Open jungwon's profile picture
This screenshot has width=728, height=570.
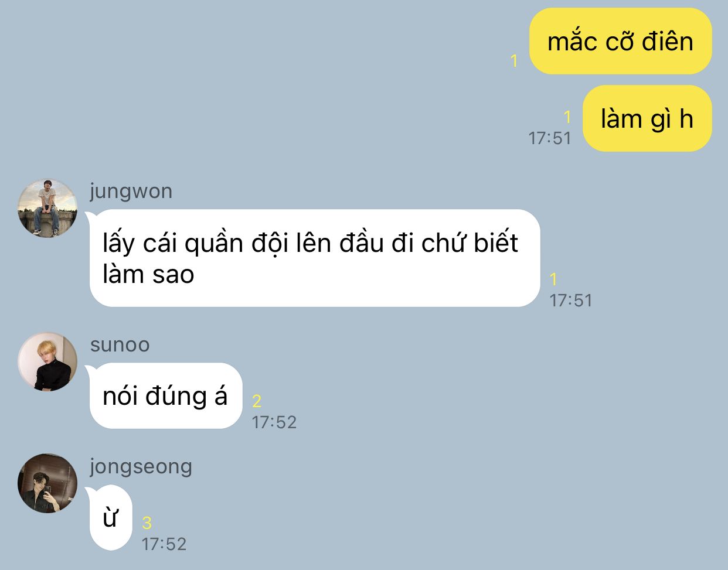tap(47, 208)
